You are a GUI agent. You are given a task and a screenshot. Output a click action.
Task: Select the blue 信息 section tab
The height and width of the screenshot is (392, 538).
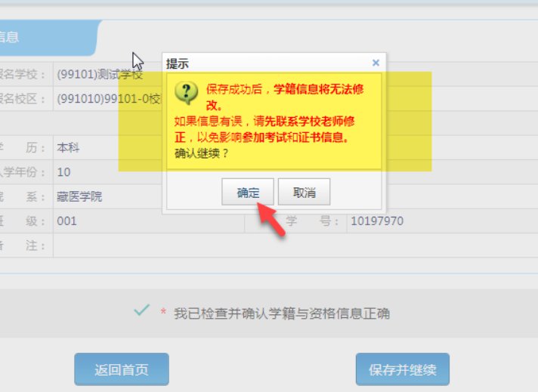48,37
